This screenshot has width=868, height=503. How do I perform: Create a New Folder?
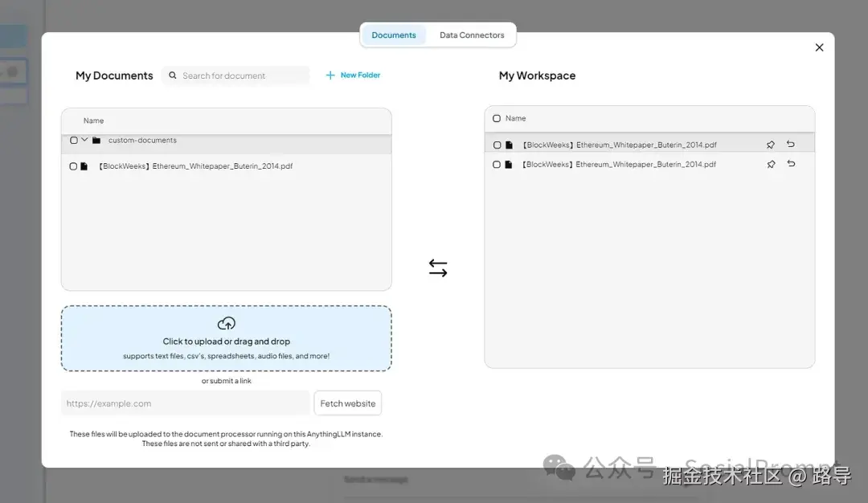[x=353, y=76]
